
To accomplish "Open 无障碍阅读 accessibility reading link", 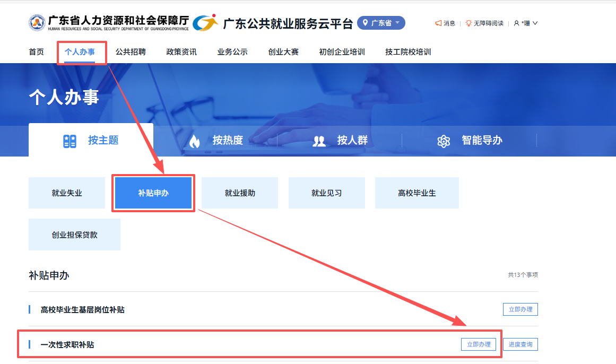I will point(488,23).
